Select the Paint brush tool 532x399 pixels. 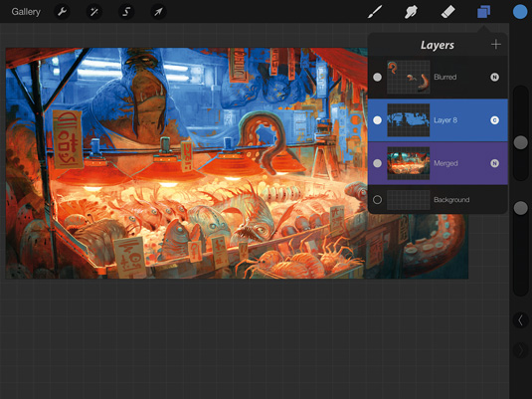(x=375, y=12)
